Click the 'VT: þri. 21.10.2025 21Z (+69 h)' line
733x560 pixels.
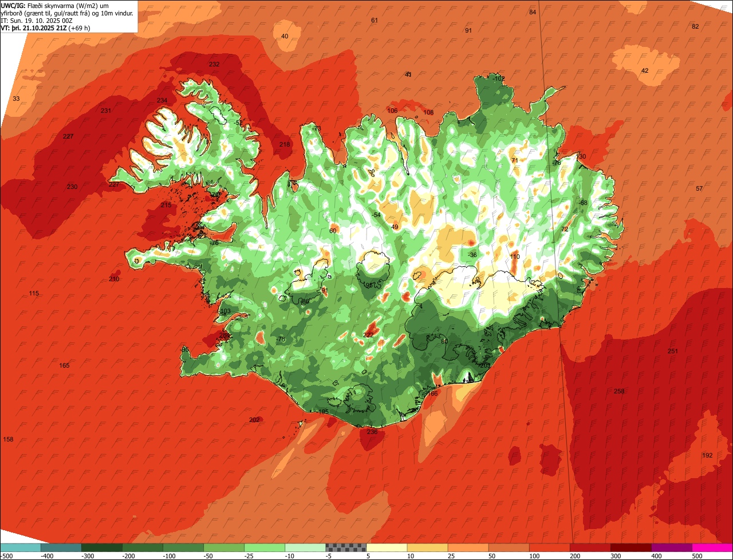click(46, 28)
